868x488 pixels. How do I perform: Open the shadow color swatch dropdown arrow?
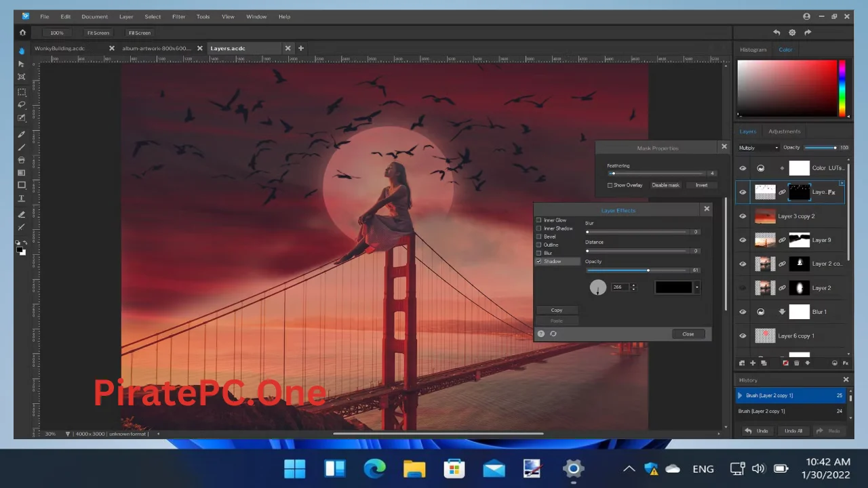coord(696,287)
